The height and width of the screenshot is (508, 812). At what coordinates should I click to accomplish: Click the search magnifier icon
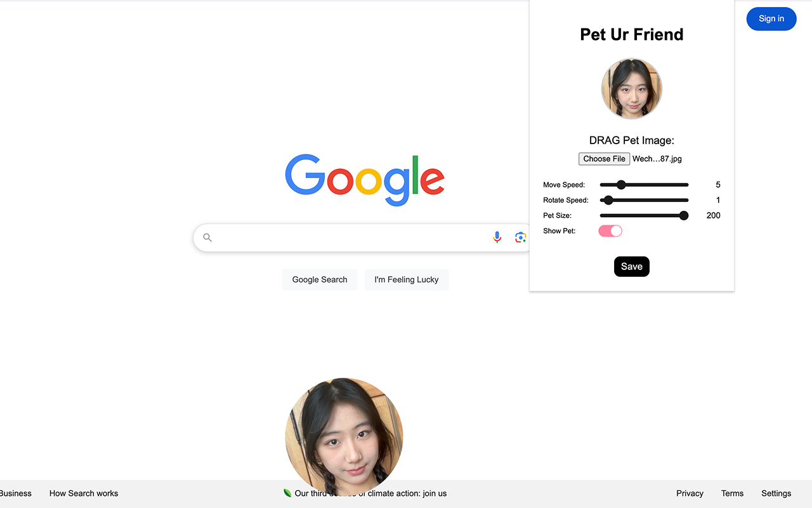coord(207,237)
